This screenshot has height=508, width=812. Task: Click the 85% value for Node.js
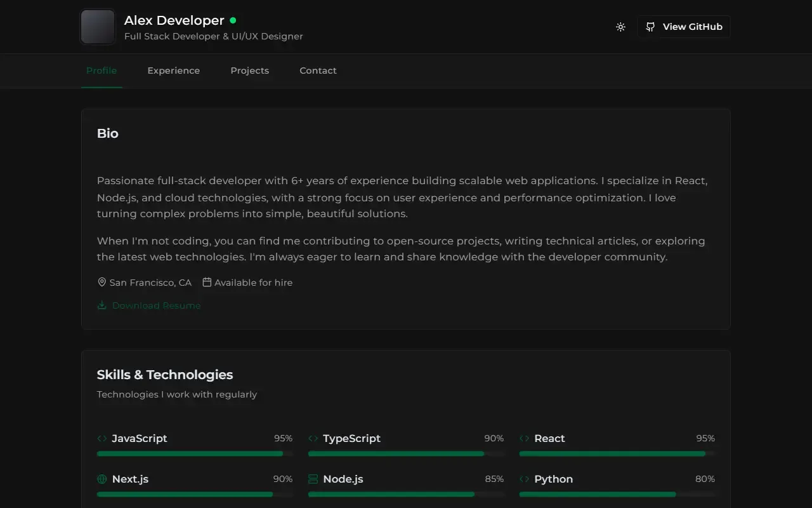click(494, 479)
